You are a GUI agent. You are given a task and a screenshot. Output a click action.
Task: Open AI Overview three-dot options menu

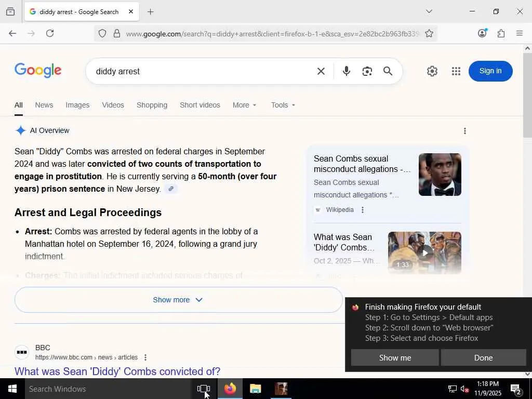click(x=465, y=131)
